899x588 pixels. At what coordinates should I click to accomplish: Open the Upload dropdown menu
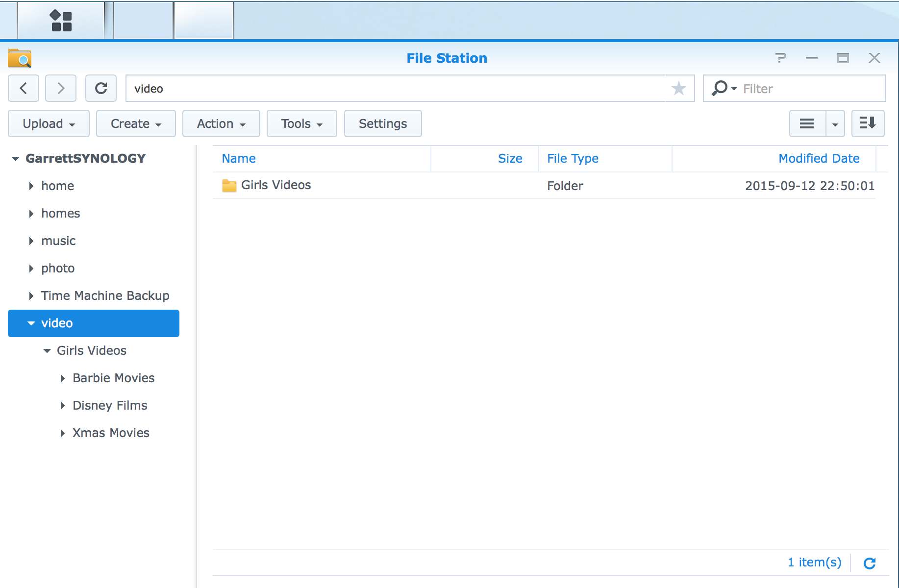(49, 123)
